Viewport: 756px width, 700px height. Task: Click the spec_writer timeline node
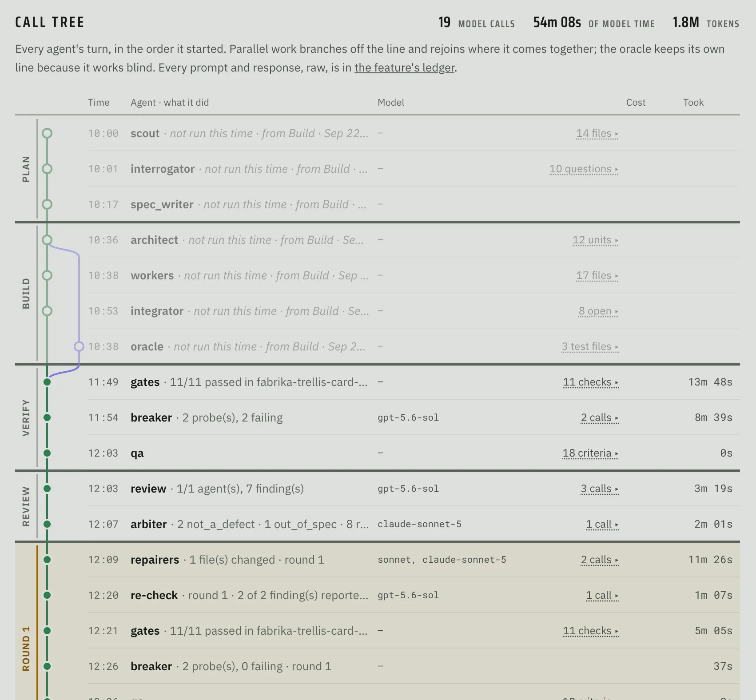[47, 204]
